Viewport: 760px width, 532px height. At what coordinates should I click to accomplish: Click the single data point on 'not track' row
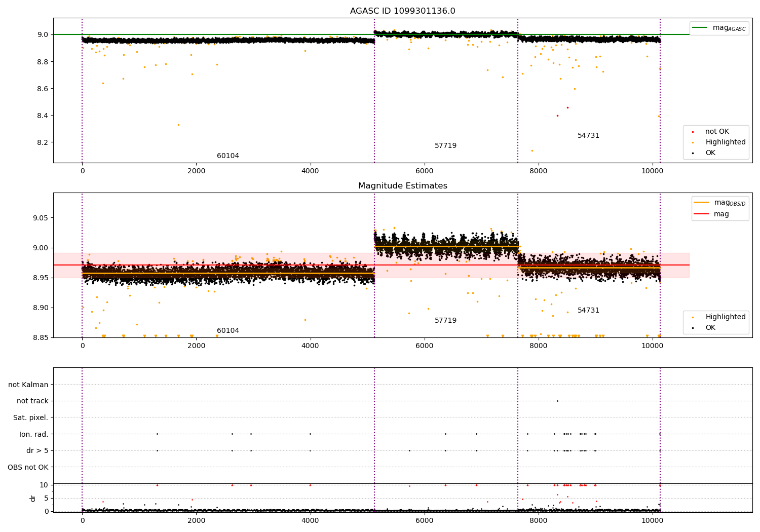pos(557,401)
